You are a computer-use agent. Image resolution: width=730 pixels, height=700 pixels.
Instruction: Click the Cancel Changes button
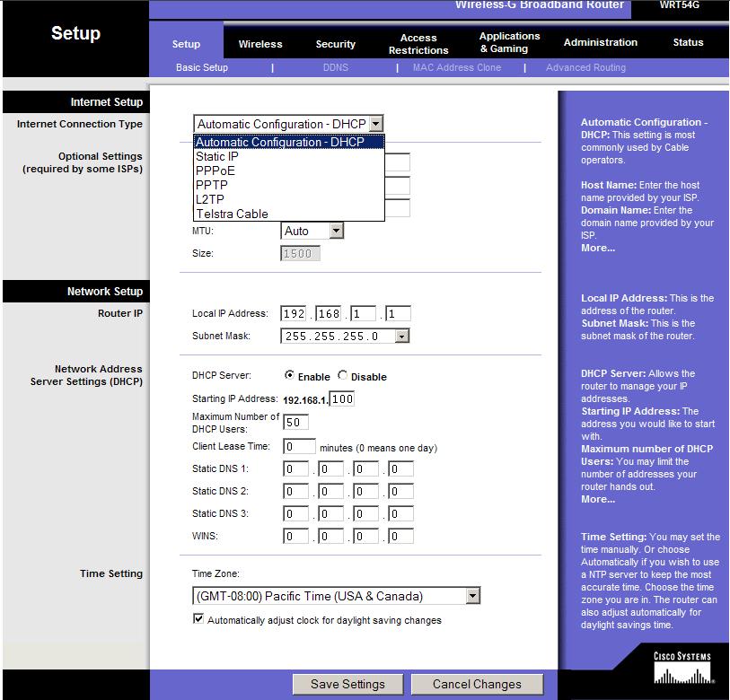tap(477, 684)
